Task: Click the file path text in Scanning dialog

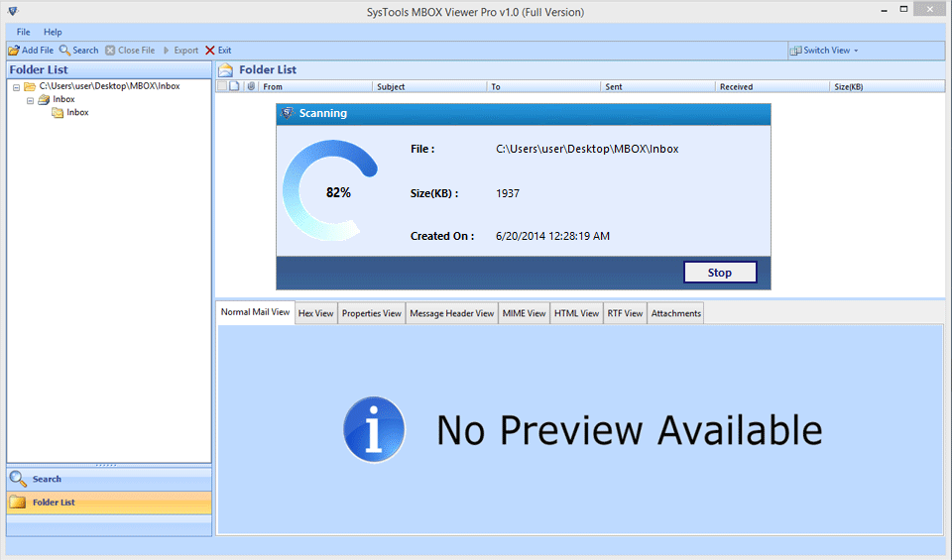Action: (587, 150)
